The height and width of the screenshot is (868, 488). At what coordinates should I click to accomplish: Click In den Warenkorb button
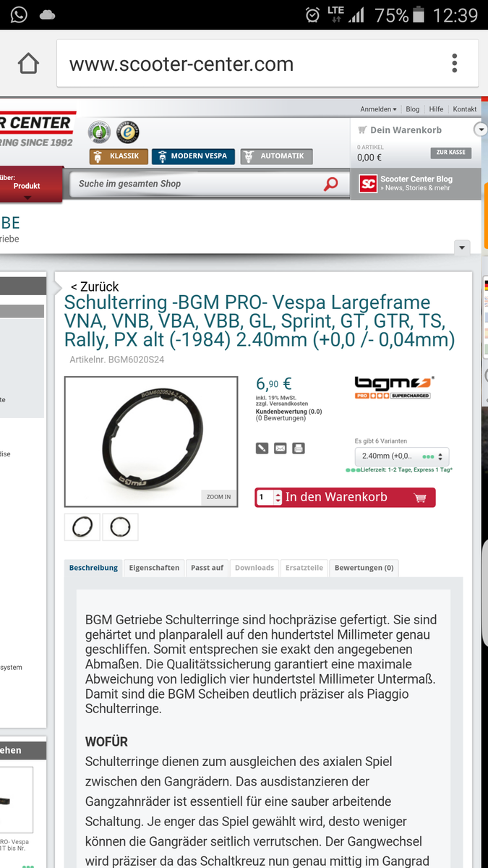[x=346, y=498]
